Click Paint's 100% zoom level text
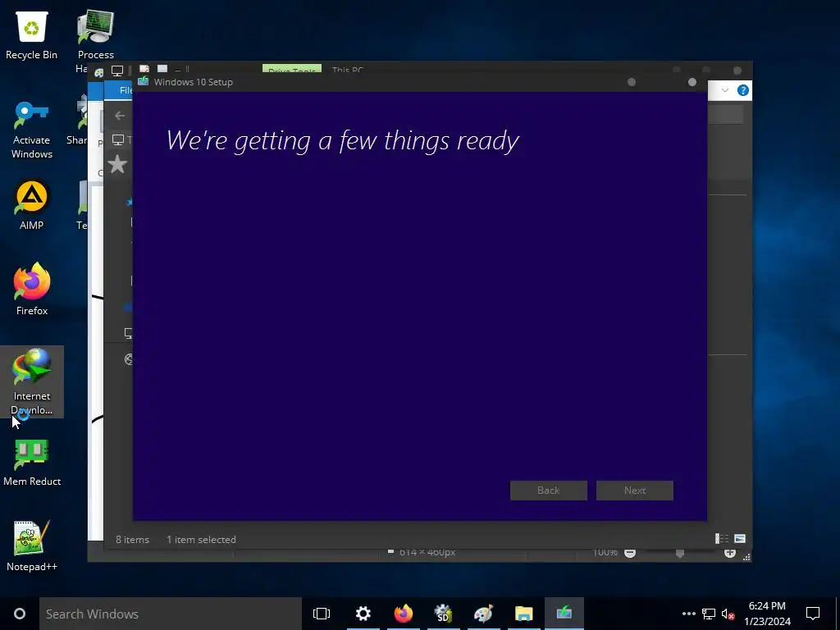Screen dimensions: 840x630 [x=605, y=552]
